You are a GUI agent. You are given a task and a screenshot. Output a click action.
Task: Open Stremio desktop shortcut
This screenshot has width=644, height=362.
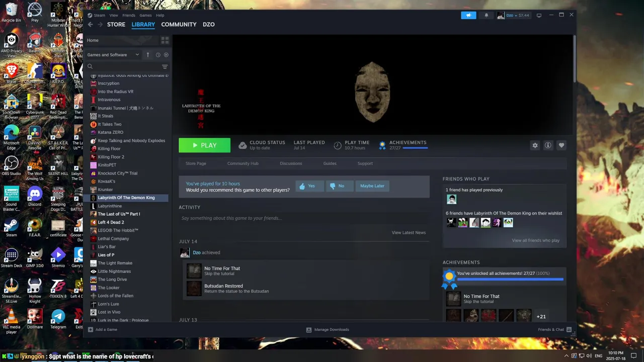pos(58,257)
